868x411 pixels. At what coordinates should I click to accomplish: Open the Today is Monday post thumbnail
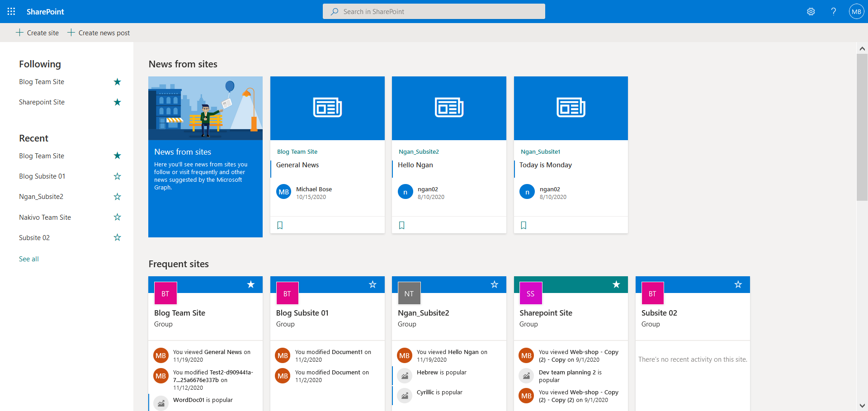click(x=571, y=108)
